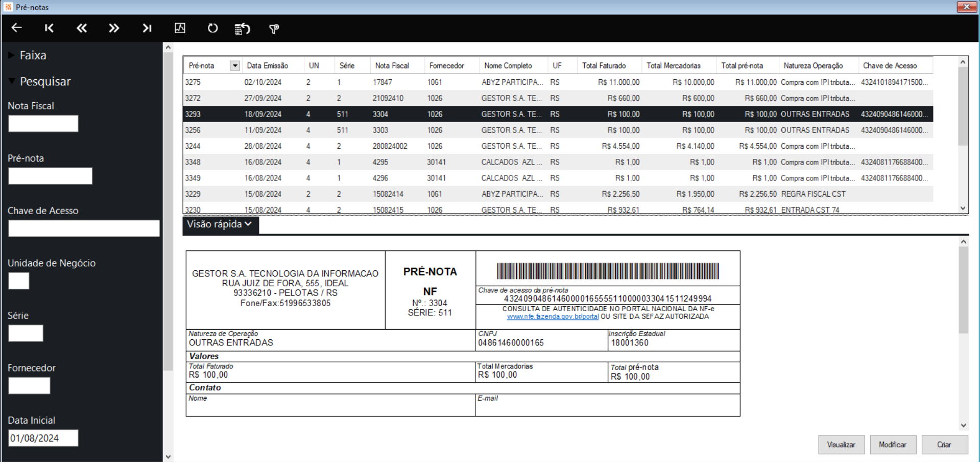
Task: Sort by the Total pré-nota column header
Action: [x=747, y=66]
